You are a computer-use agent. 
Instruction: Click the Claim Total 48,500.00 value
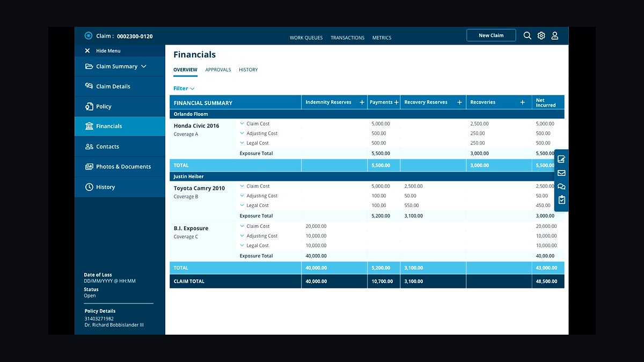[x=546, y=281]
